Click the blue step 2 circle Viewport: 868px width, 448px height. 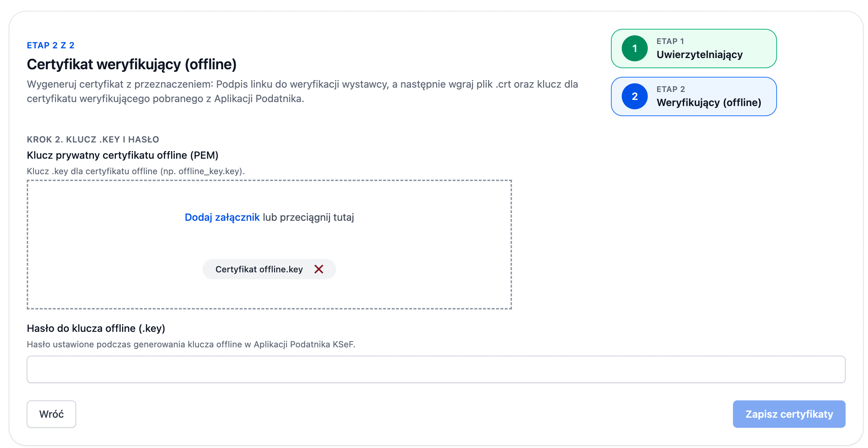pos(634,96)
